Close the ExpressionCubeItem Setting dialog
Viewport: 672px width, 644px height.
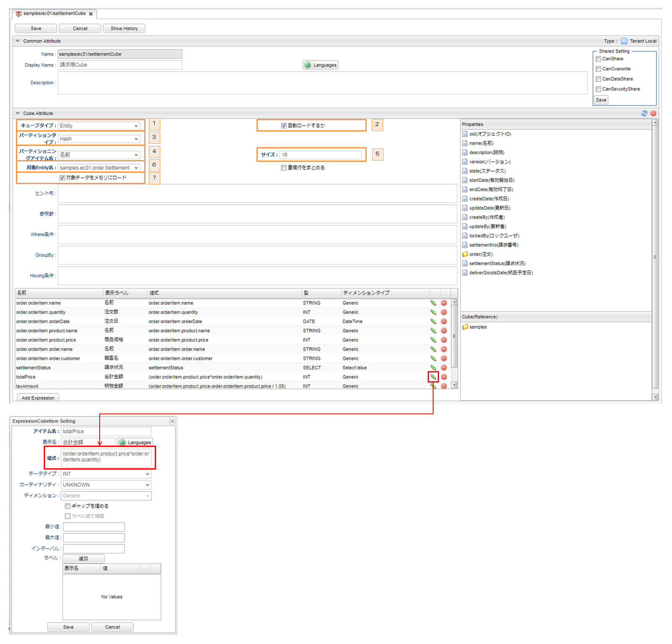pos(172,421)
